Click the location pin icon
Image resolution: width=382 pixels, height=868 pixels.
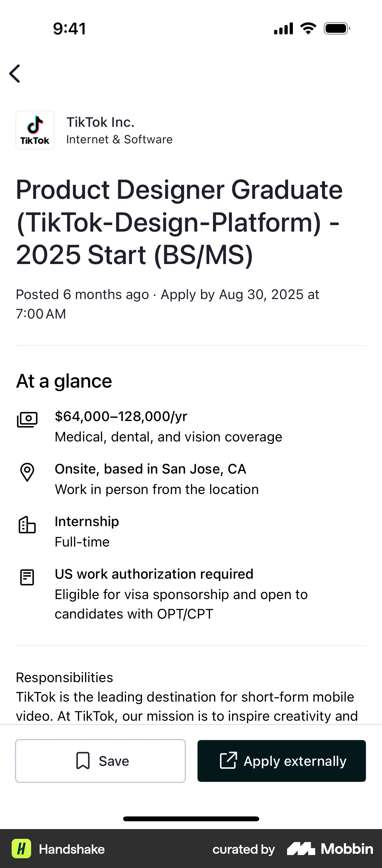(27, 472)
